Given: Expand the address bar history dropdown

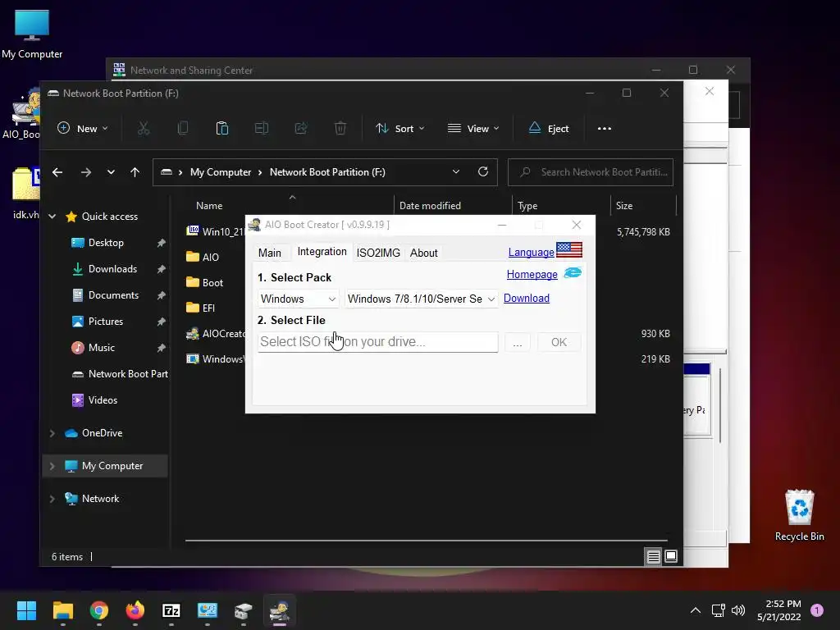Looking at the screenshot, I should click(x=456, y=171).
